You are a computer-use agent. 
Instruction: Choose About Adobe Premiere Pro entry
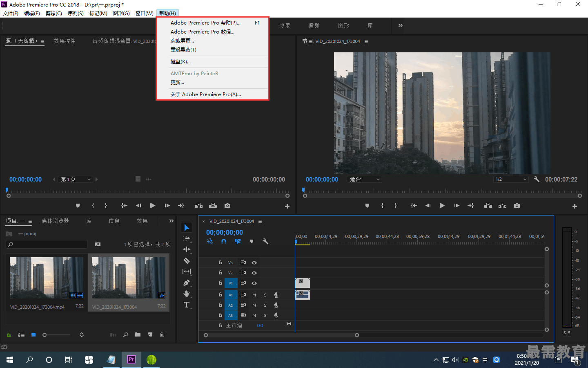click(x=212, y=94)
